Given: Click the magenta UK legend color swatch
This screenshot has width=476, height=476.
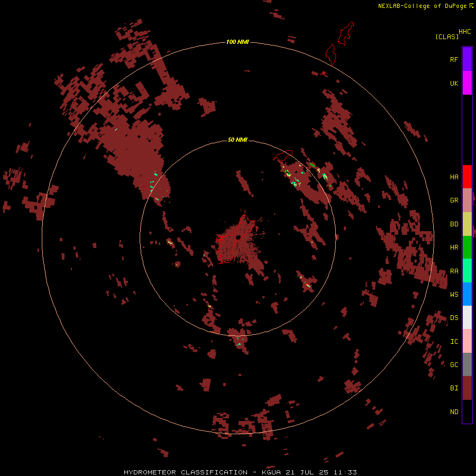Looking at the screenshot, I should (x=467, y=83).
